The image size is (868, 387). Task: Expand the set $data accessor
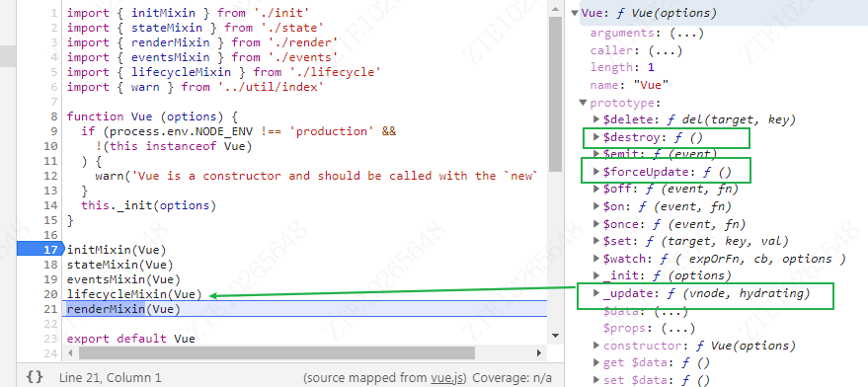click(596, 380)
